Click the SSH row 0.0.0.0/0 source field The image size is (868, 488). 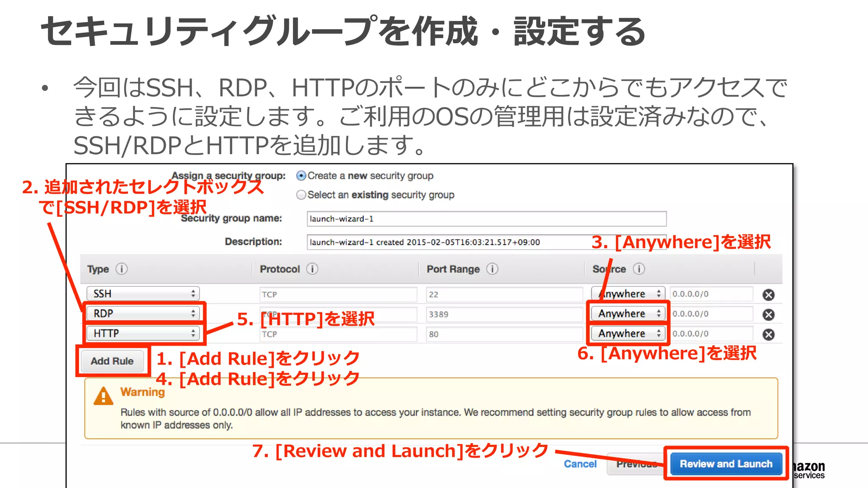(712, 294)
